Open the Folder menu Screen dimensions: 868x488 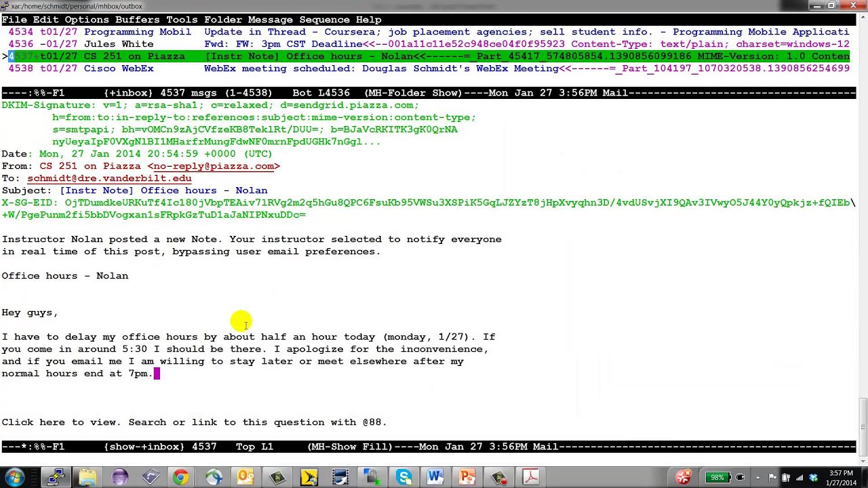(223, 20)
